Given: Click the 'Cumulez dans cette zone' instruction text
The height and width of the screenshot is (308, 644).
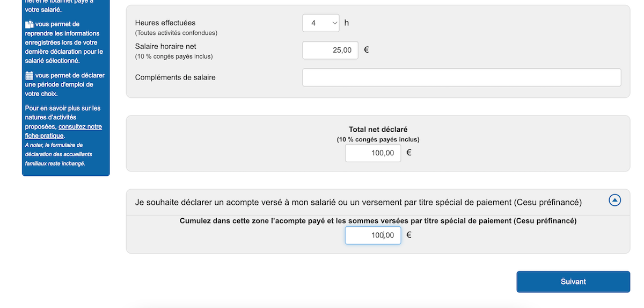Looking at the screenshot, I should (x=378, y=221).
